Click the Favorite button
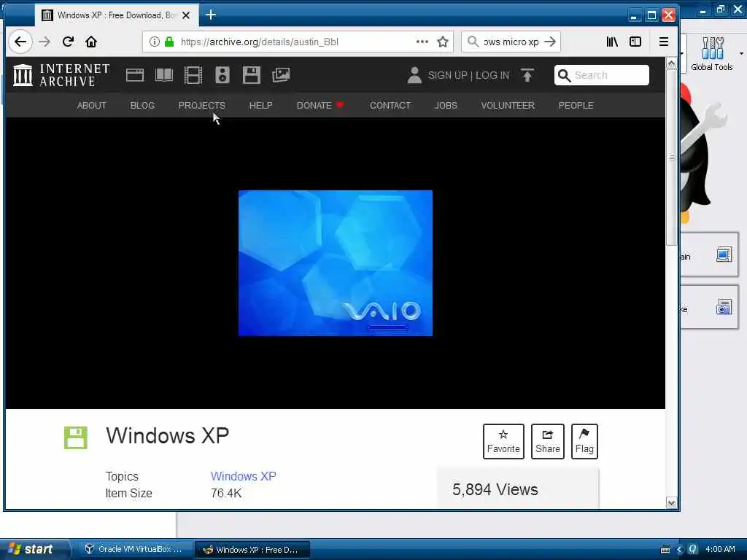This screenshot has width=747, height=560. [503, 441]
